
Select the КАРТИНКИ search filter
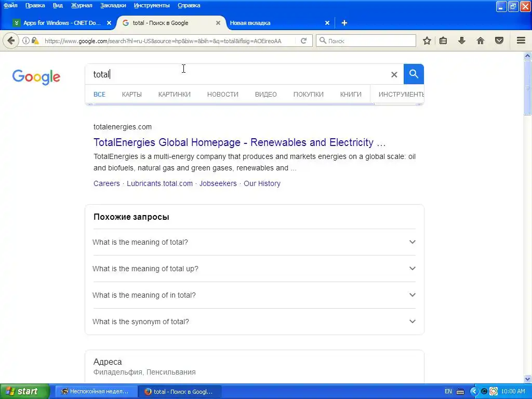(175, 95)
